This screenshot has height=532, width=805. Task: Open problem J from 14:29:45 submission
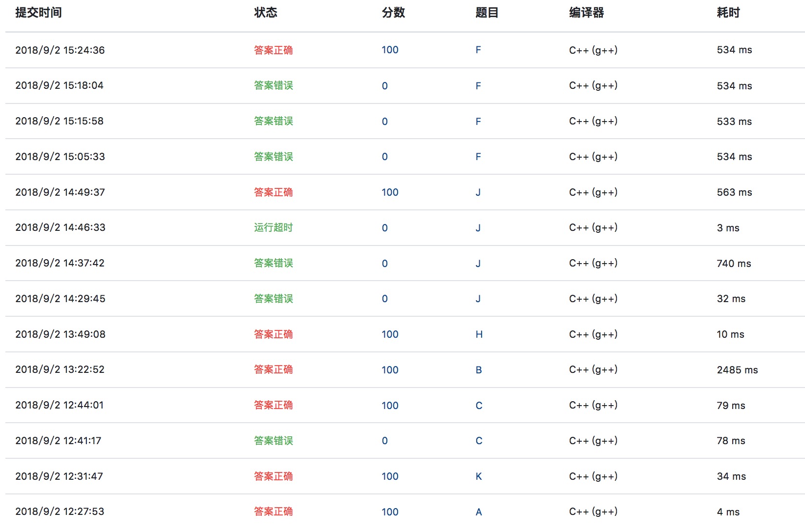(478, 299)
